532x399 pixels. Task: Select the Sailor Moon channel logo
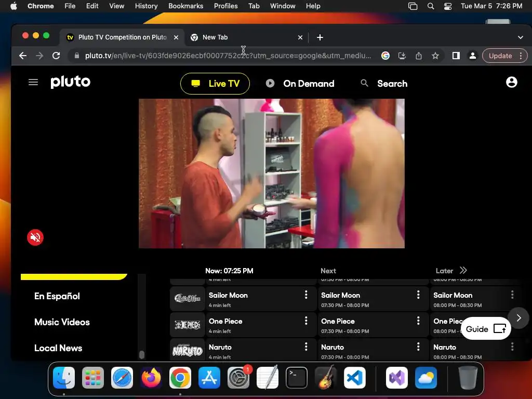[187, 299]
